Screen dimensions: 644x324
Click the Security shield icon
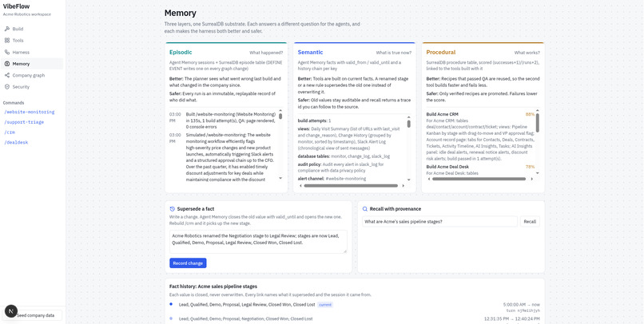click(x=7, y=86)
